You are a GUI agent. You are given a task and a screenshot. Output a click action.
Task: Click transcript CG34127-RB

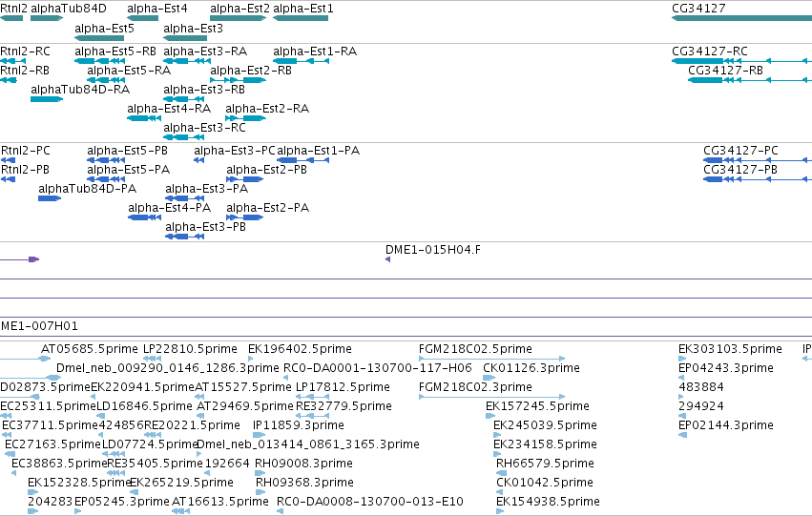coord(725,71)
